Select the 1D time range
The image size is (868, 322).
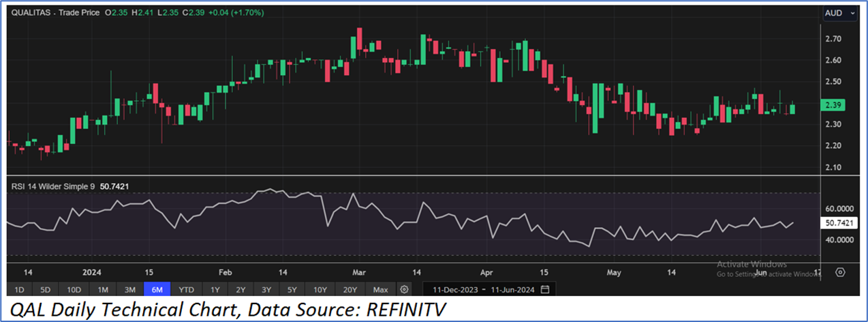tap(20, 289)
